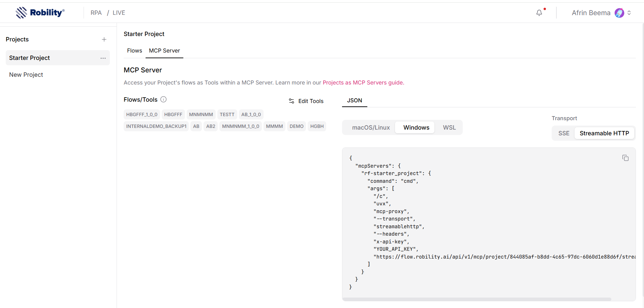Click the Robility logo
The height and width of the screenshot is (308, 644).
[40, 12]
